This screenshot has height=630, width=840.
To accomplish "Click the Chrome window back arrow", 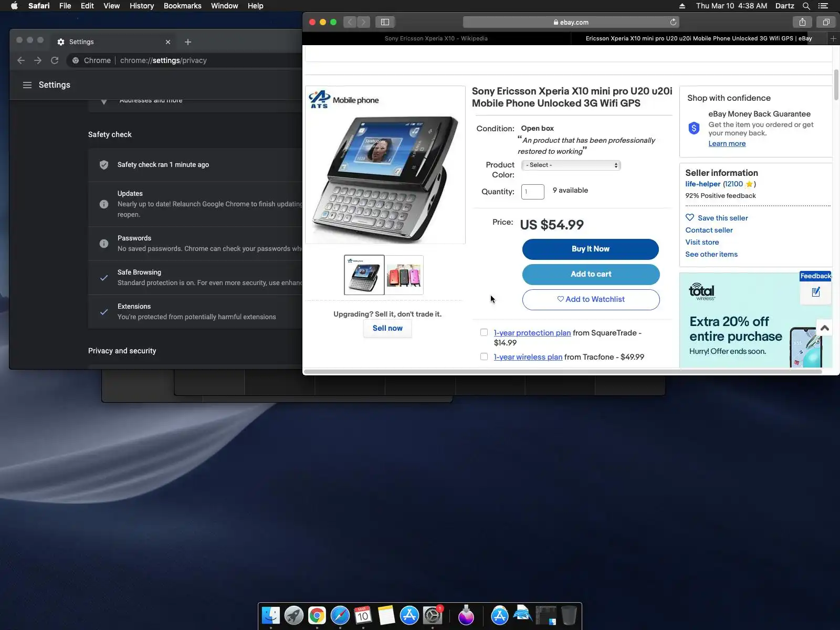I will pyautogui.click(x=21, y=60).
